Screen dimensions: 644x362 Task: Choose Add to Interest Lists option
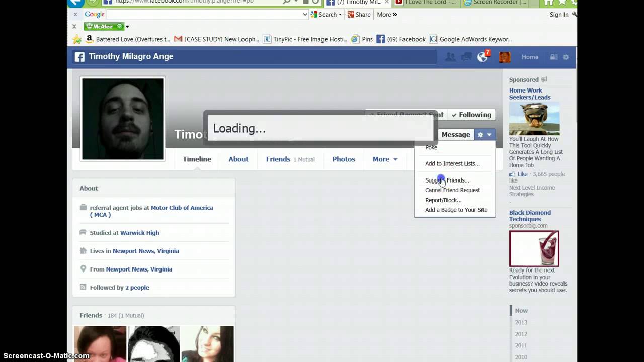(452, 163)
